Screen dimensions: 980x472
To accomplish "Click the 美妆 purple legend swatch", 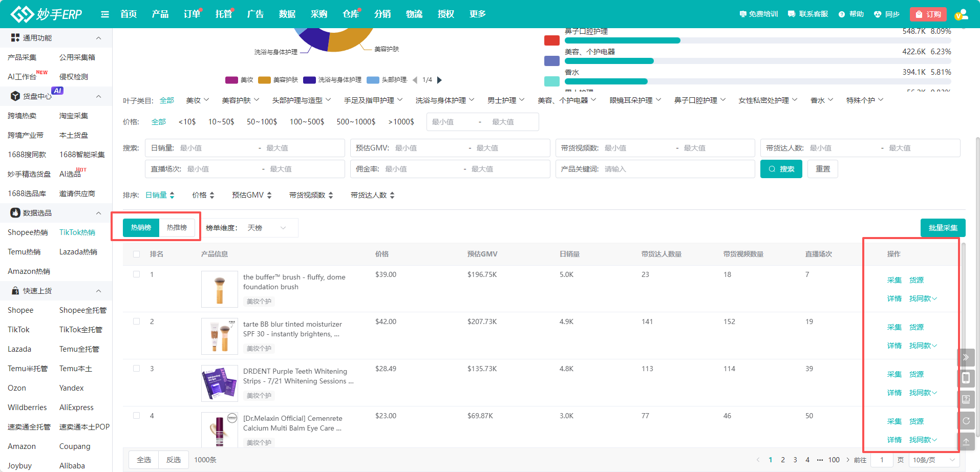I will [232, 80].
